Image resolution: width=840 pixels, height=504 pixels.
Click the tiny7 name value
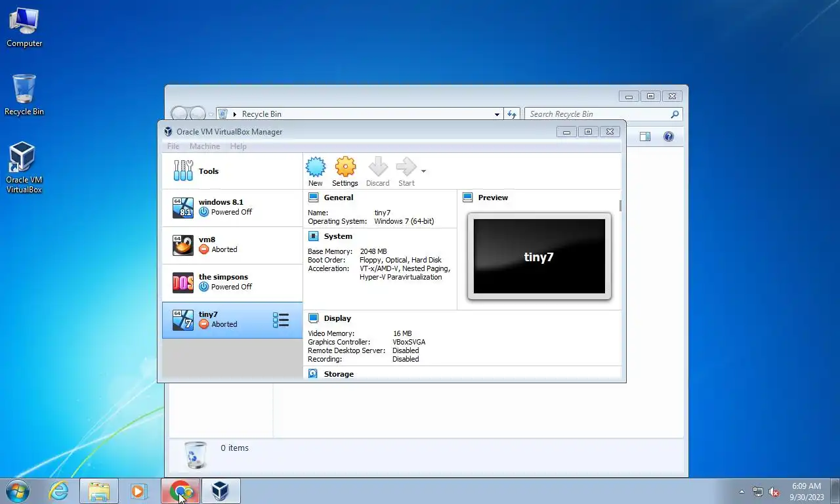(383, 213)
